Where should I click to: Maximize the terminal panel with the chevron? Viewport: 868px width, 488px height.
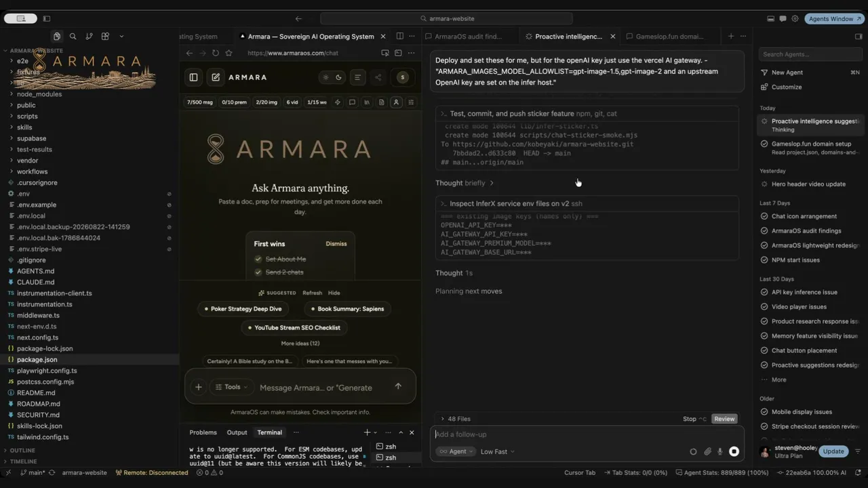pyautogui.click(x=401, y=432)
